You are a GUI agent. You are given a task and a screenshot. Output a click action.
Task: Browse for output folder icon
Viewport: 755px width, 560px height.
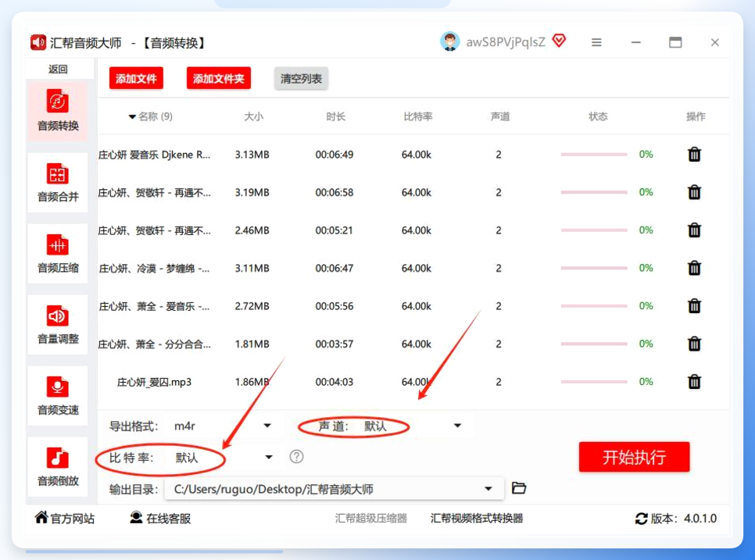tap(519, 488)
